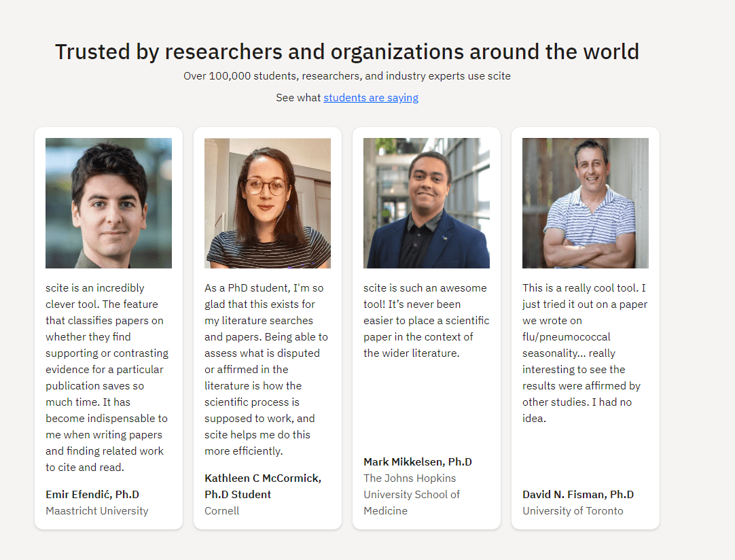735x560 pixels.
Task: Select Kathleen McCormick's testimonial card
Action: tap(267, 326)
